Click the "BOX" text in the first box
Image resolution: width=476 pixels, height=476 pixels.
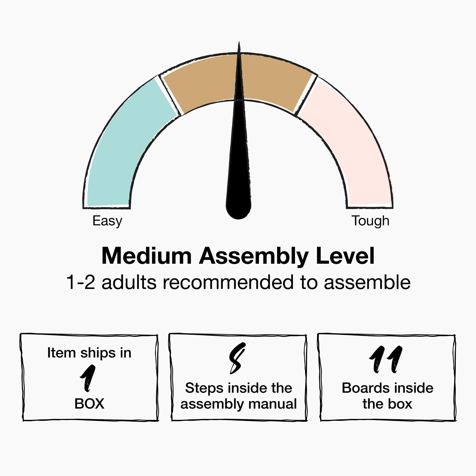89,404
